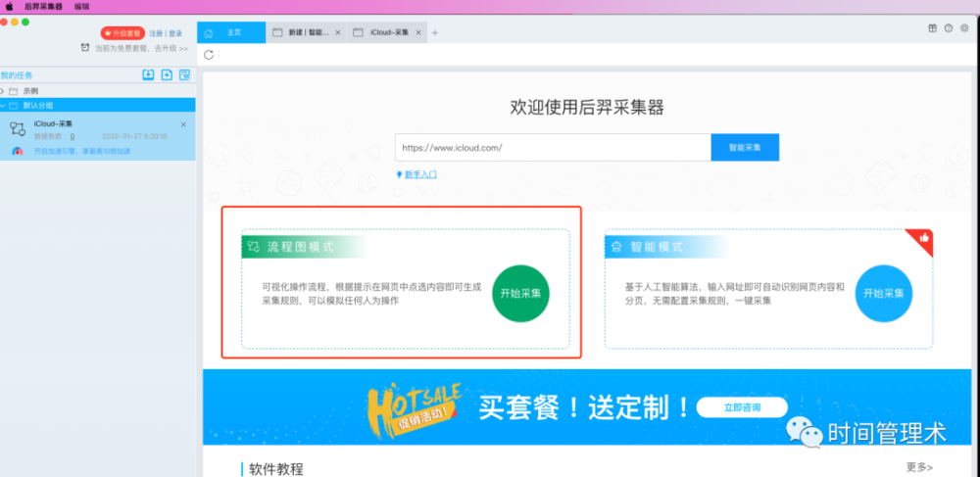The image size is (980, 477).
Task: Select the 默认分组 group row
Action: (x=97, y=105)
